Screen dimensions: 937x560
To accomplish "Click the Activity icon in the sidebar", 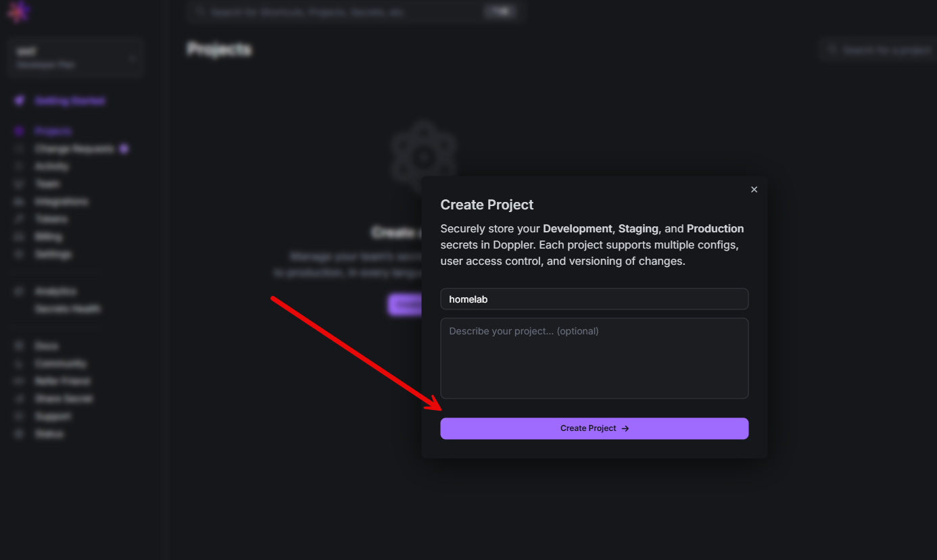I will point(20,166).
